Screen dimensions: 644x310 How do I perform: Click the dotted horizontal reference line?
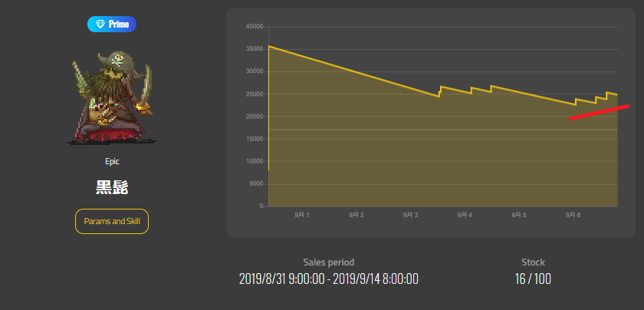tap(443, 130)
